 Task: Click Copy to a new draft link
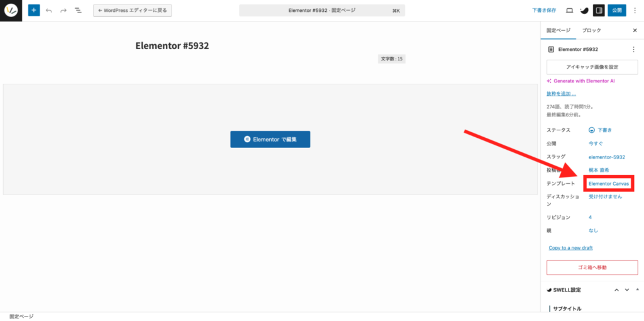(x=570, y=248)
